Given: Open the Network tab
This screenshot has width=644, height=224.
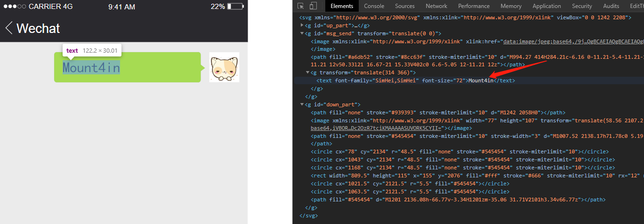Looking at the screenshot, I should (x=436, y=6).
